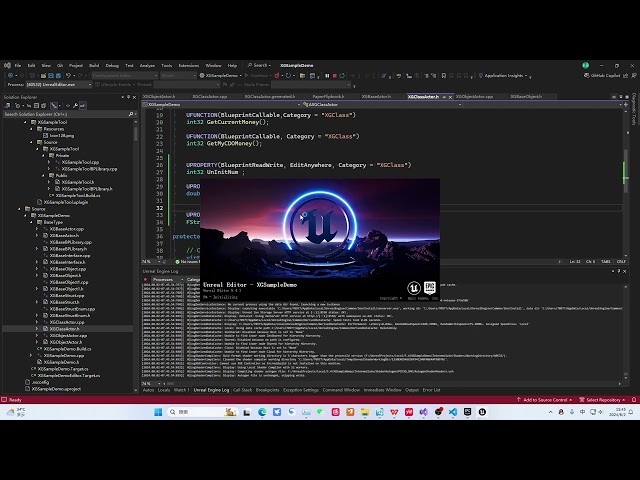
Task: Click the bookmark icon in toolbar
Action: coord(444,76)
